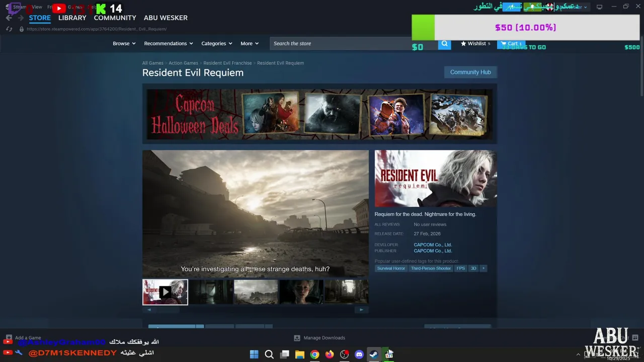
Task: Click the padlock icon beside the URL
Action: click(21, 29)
